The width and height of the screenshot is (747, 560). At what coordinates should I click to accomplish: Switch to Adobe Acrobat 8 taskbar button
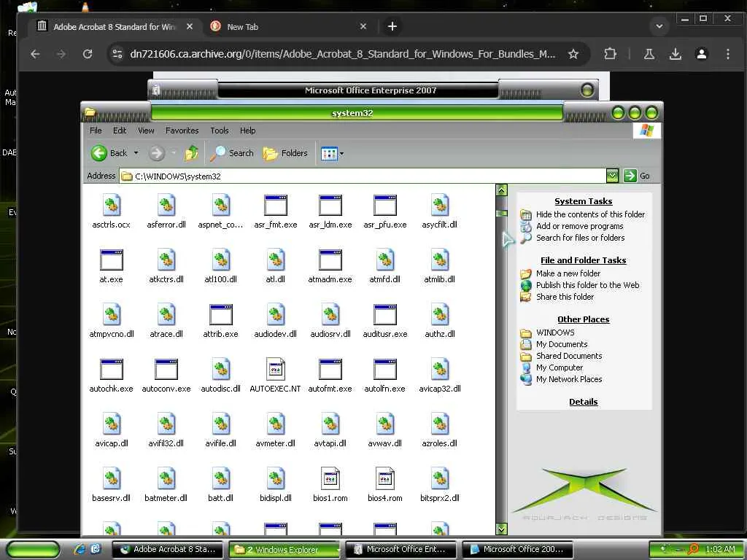[x=168, y=549]
